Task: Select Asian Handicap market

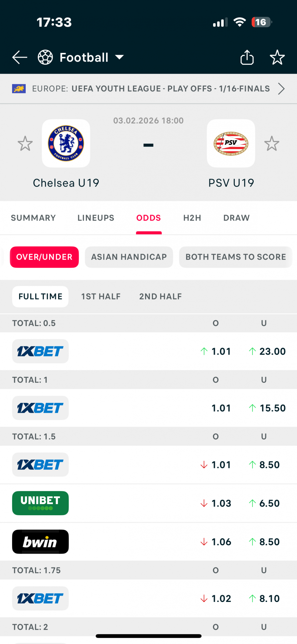Action: pyautogui.click(x=129, y=257)
